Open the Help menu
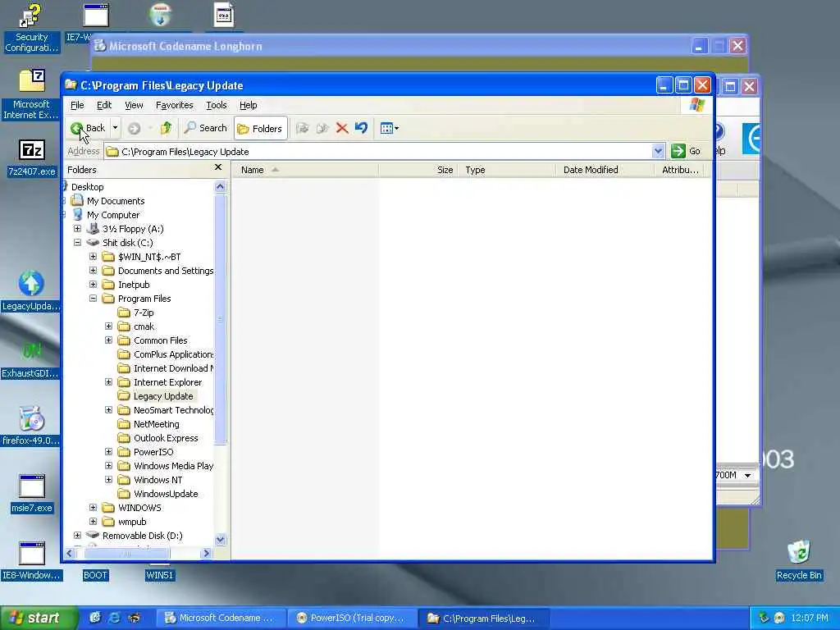 coord(248,105)
